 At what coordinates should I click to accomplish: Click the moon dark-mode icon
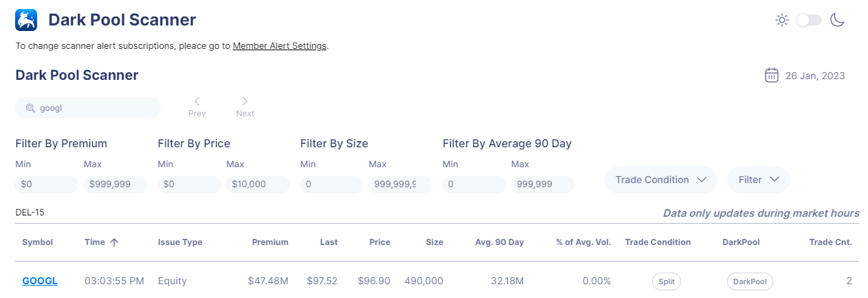click(x=836, y=20)
